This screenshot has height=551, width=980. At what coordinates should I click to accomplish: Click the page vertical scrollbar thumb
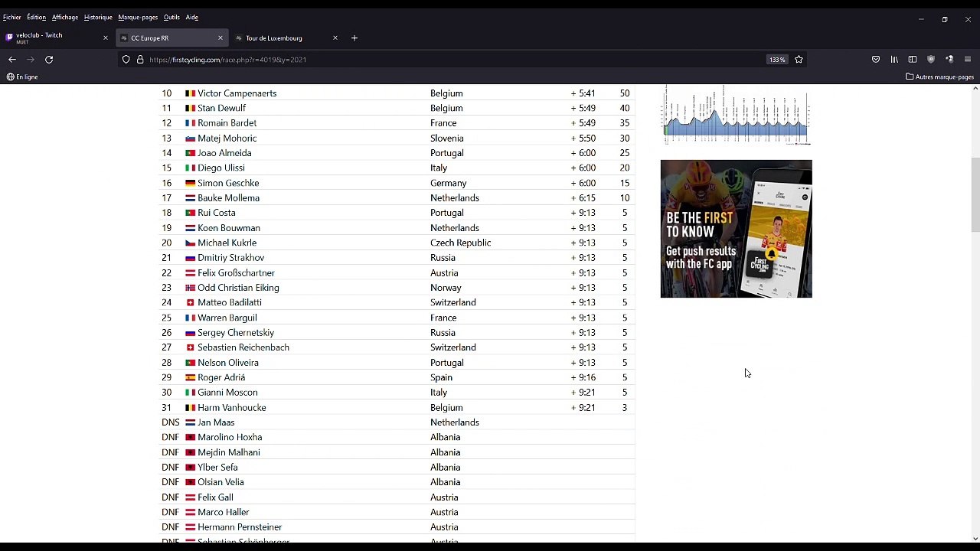coord(975,194)
